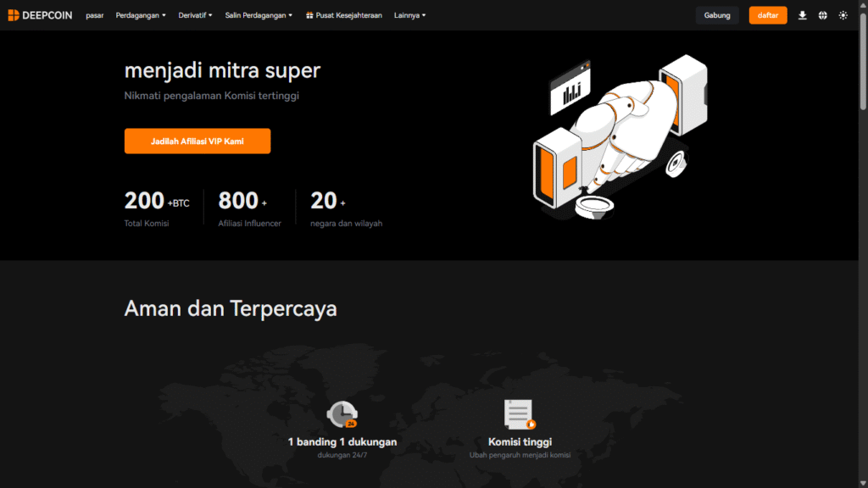Expand the Perdagangan dropdown menu

140,14
